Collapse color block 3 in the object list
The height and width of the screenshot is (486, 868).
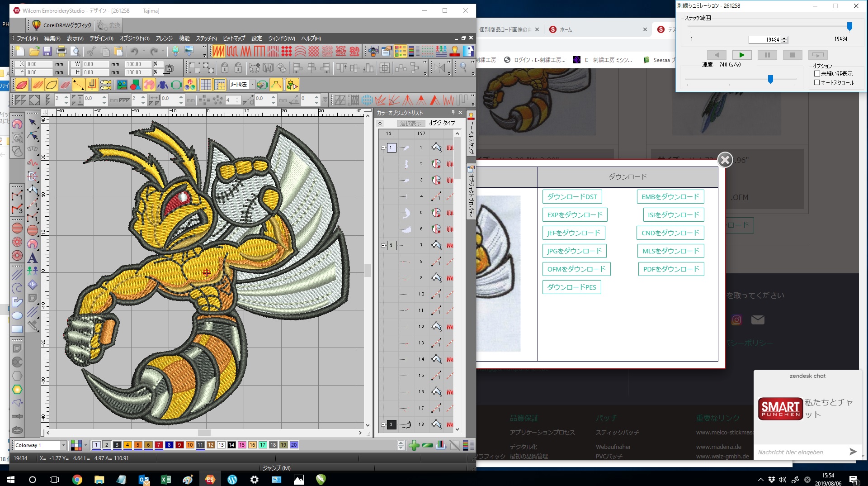[383, 424]
